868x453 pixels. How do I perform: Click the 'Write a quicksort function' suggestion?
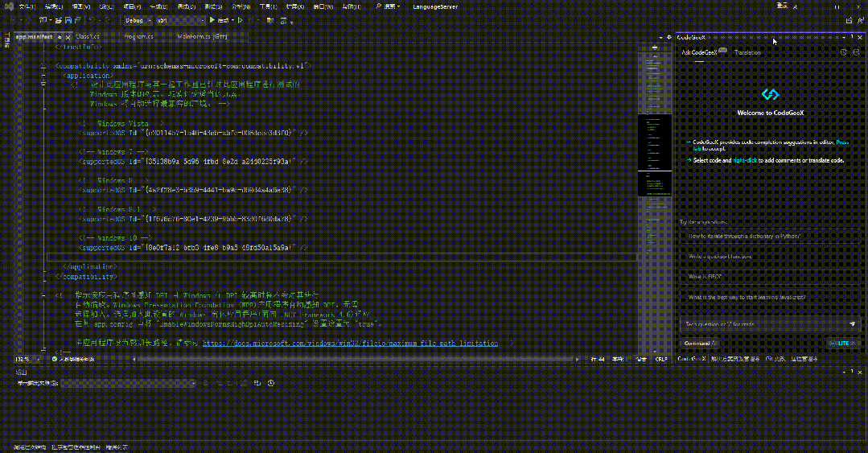(x=770, y=257)
